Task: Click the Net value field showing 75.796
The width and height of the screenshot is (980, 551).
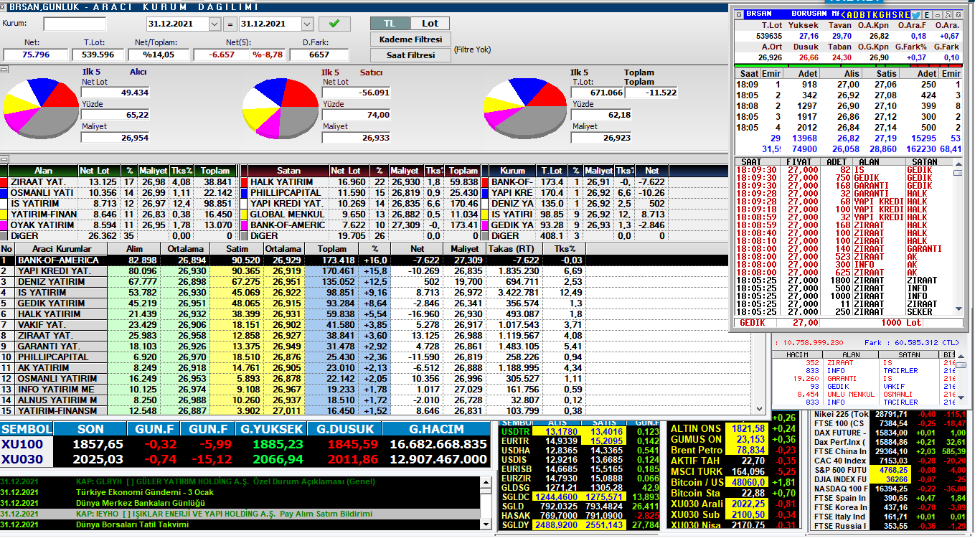Action: click(36, 55)
